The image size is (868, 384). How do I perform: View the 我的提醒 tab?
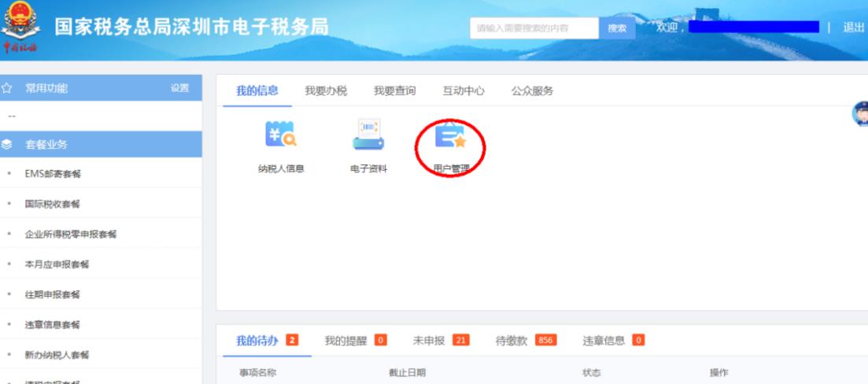click(x=345, y=341)
